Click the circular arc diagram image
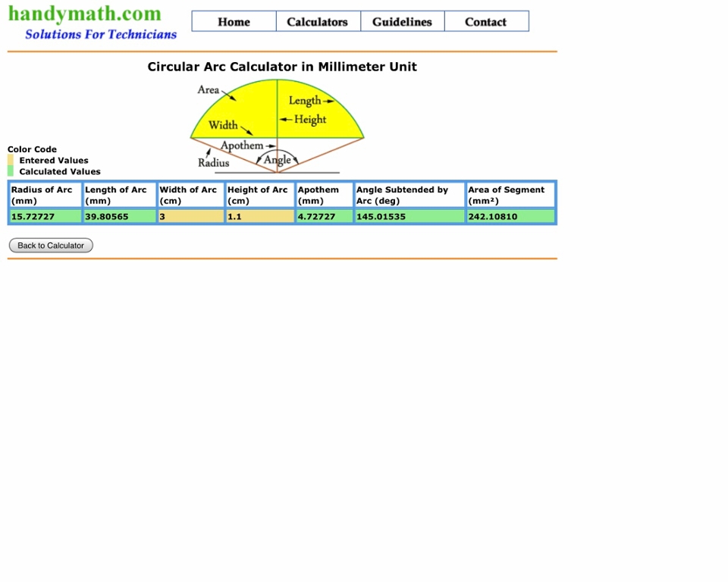Image resolution: width=728 pixels, height=582 pixels. point(277,126)
